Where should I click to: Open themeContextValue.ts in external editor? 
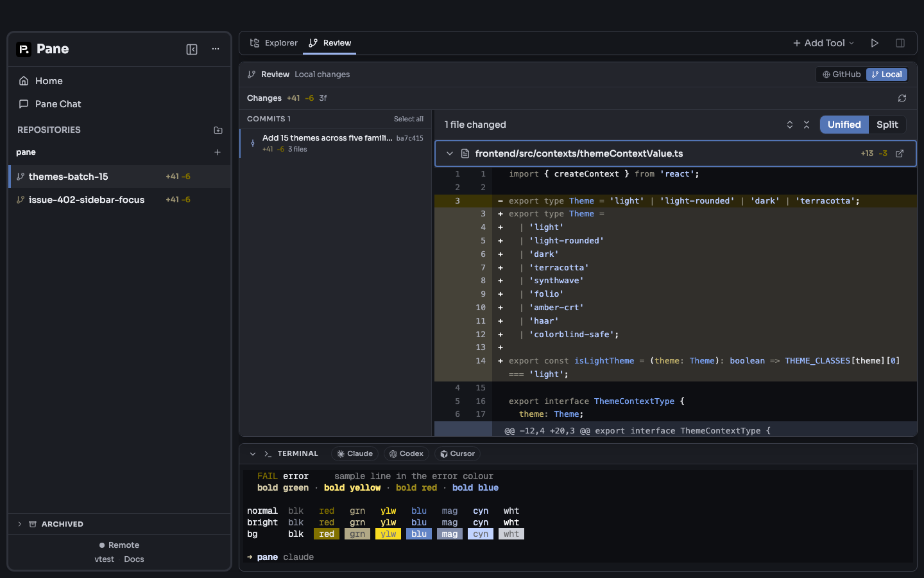click(x=900, y=153)
